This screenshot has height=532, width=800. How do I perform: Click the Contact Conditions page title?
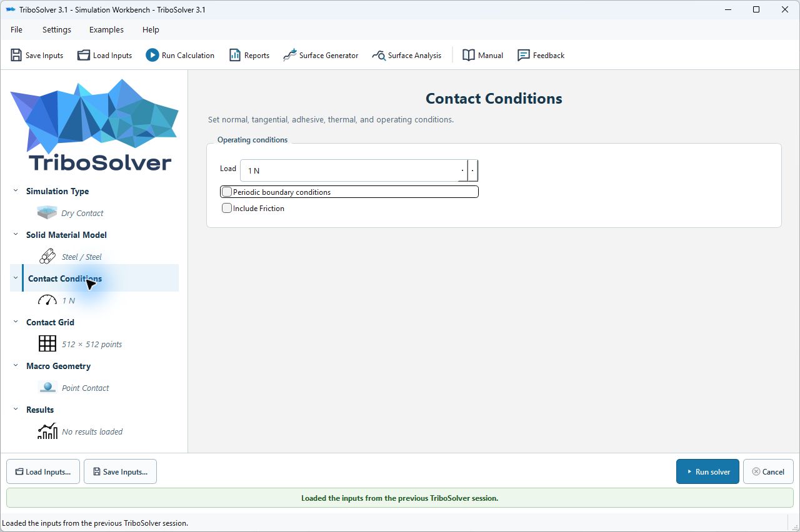(x=494, y=99)
